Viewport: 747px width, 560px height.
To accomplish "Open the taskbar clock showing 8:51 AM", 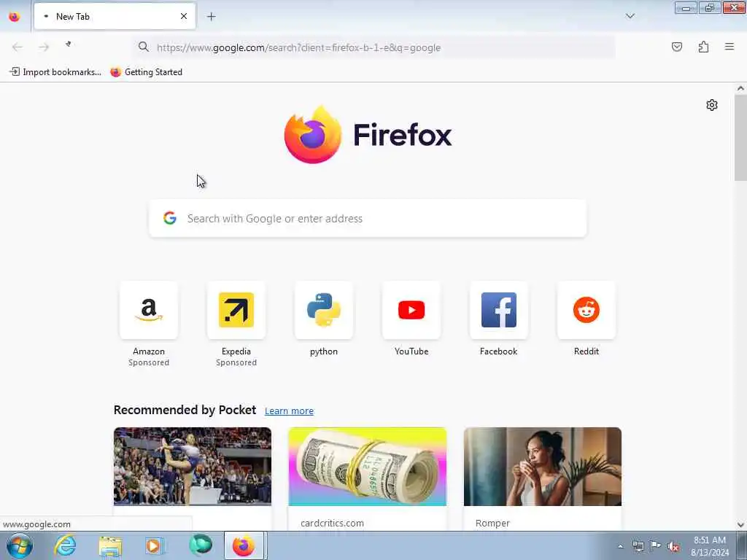I will [x=710, y=546].
